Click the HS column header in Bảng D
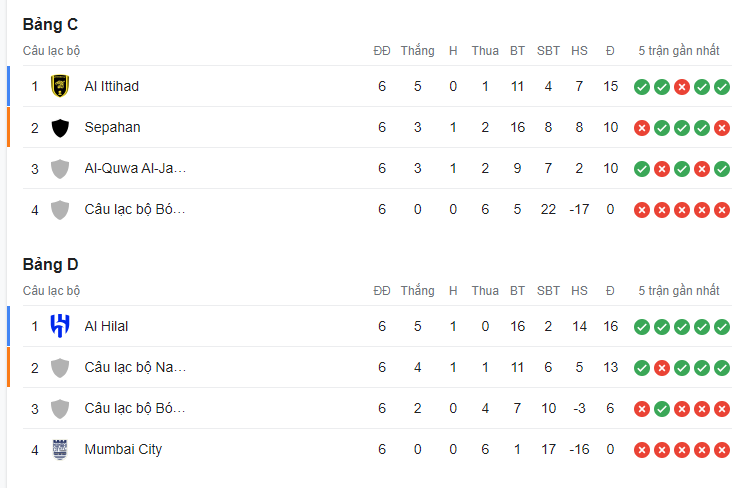The width and height of the screenshot is (754, 488). pyautogui.click(x=579, y=291)
